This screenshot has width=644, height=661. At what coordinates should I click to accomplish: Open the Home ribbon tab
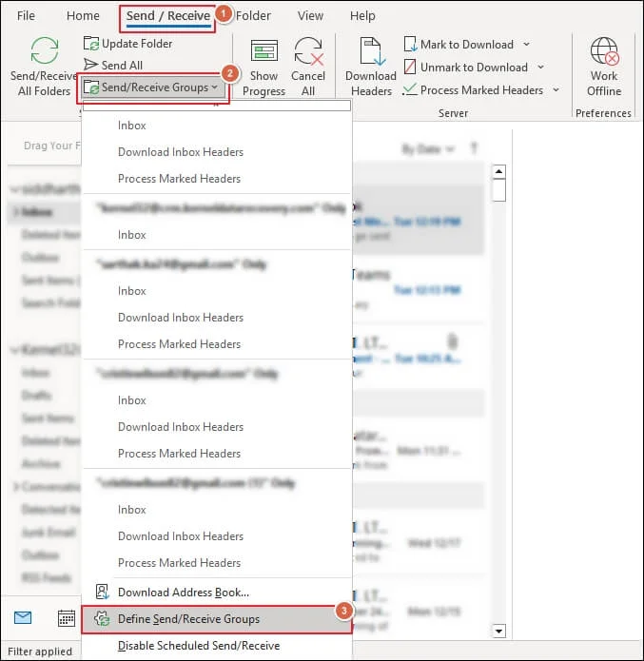point(83,15)
